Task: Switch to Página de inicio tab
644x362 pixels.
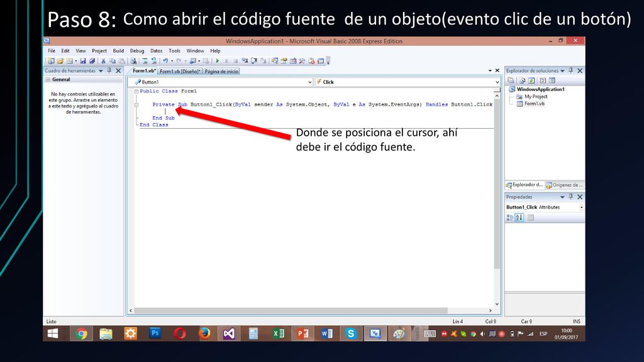Action: point(221,71)
